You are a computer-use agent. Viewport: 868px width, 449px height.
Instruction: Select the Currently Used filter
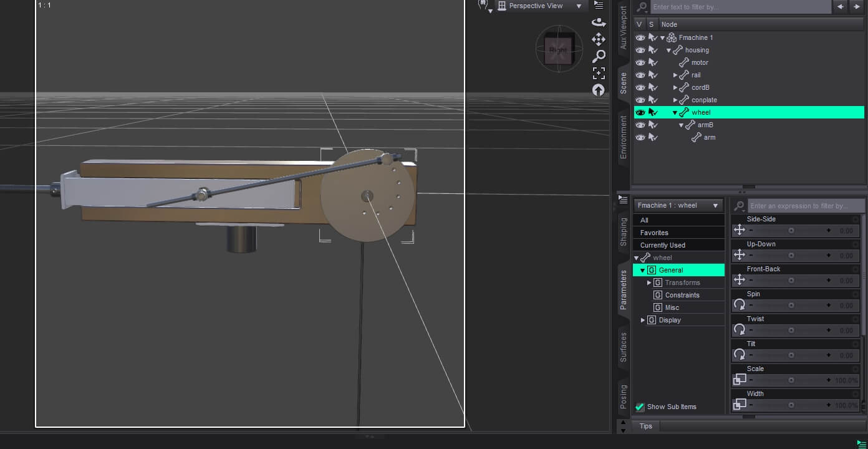pyautogui.click(x=678, y=245)
